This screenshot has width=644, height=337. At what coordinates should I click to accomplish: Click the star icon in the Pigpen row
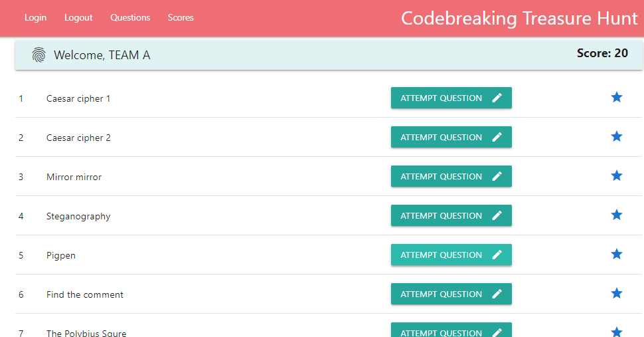tap(617, 255)
